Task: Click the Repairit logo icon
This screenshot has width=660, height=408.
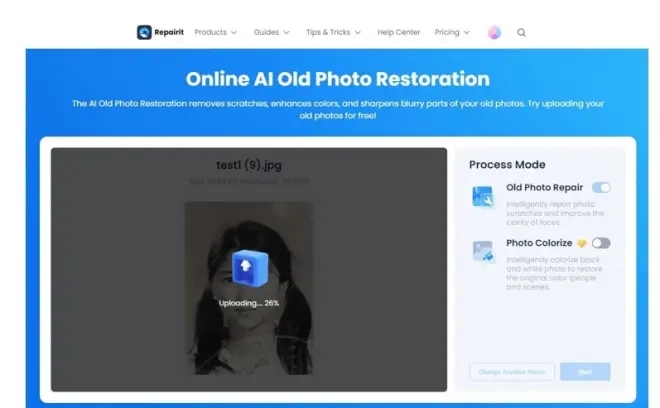Action: coord(144,32)
